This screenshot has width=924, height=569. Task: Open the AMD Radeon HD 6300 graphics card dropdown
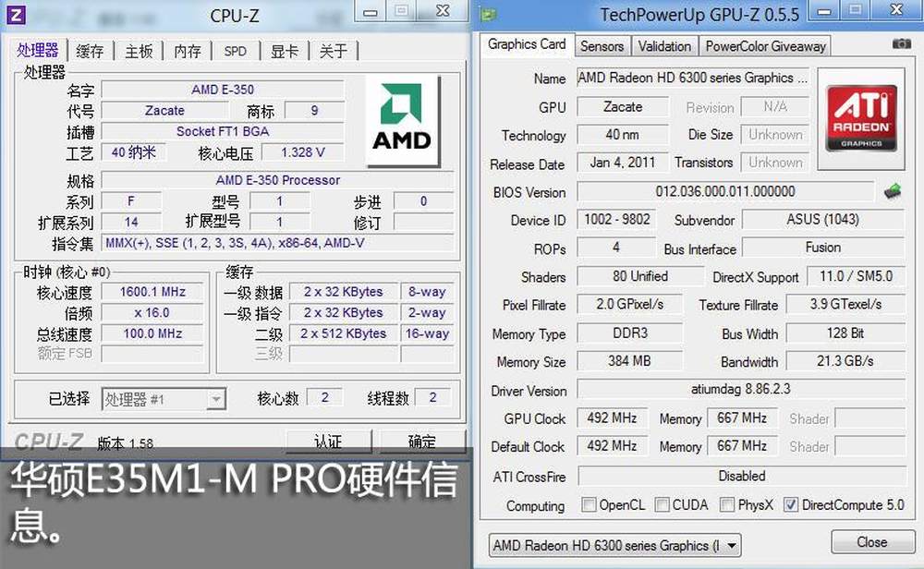tap(614, 545)
